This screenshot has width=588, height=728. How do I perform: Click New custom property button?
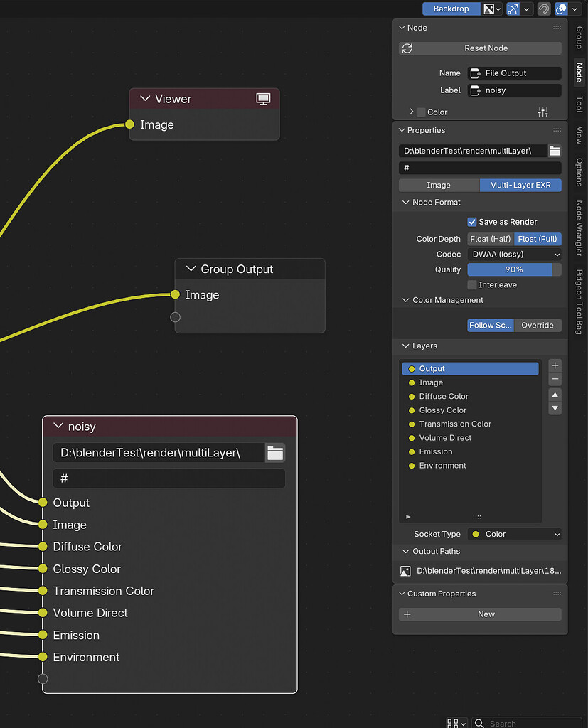pyautogui.click(x=480, y=614)
